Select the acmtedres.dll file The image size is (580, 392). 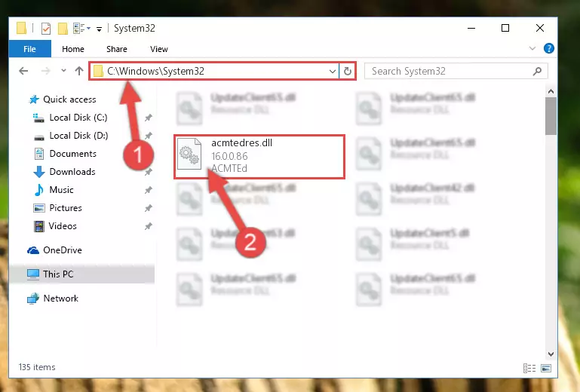click(x=259, y=157)
